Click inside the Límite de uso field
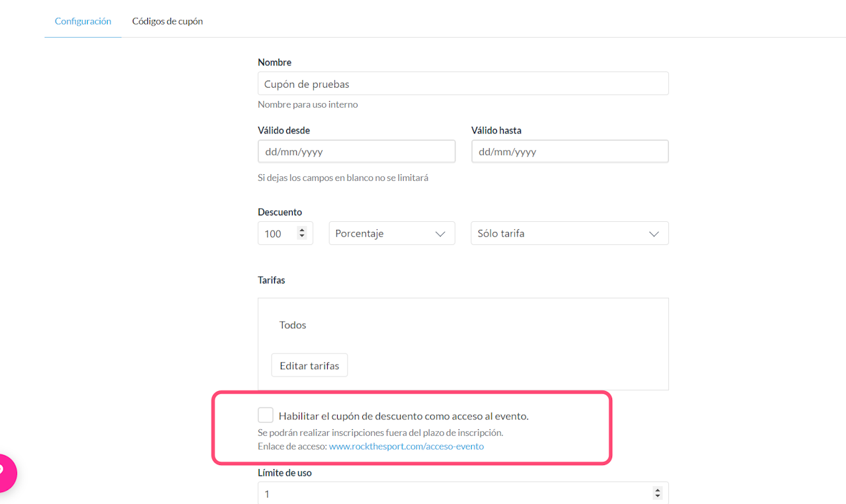The height and width of the screenshot is (504, 846). point(449,493)
